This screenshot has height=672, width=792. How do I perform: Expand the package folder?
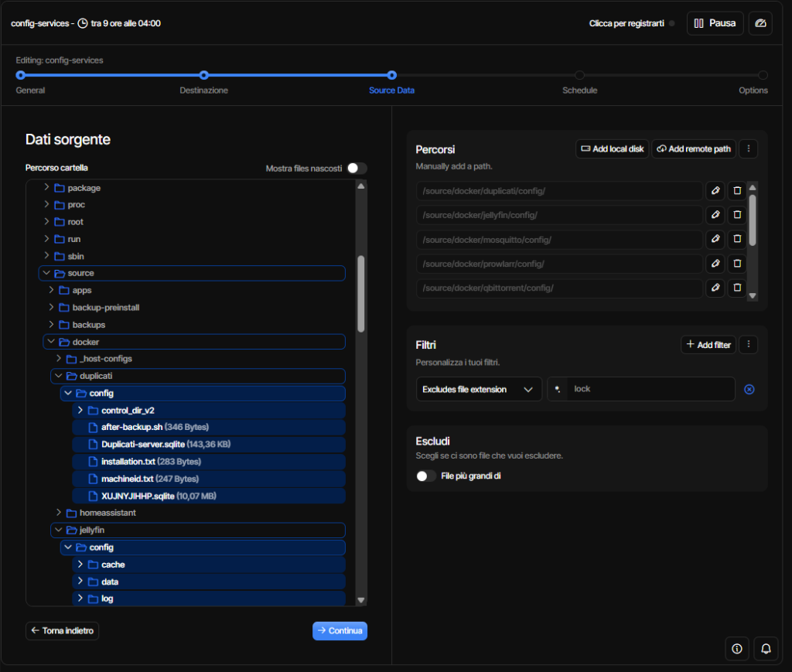point(46,187)
